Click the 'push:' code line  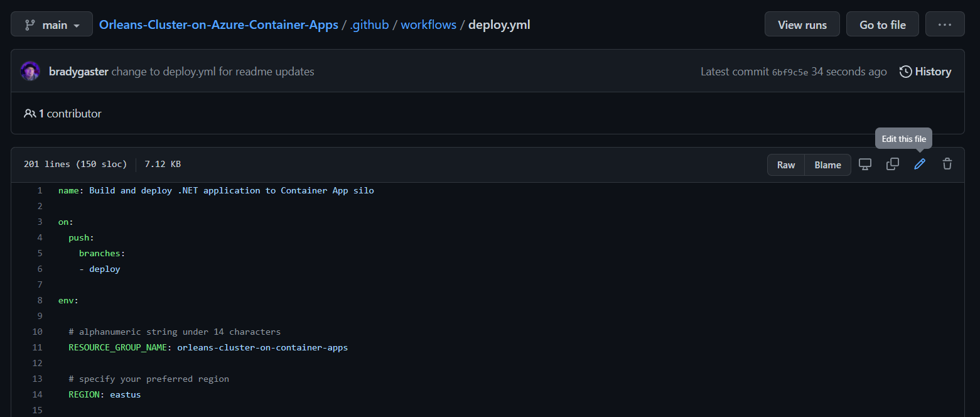(x=82, y=237)
